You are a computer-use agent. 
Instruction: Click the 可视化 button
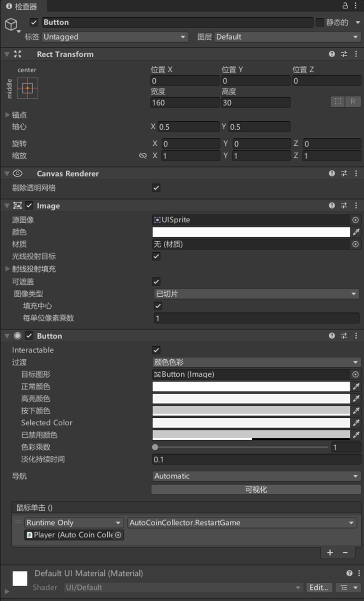(256, 489)
